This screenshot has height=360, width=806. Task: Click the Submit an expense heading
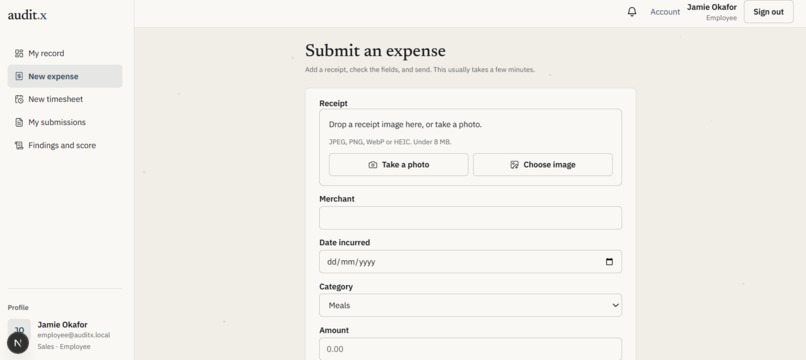375,51
